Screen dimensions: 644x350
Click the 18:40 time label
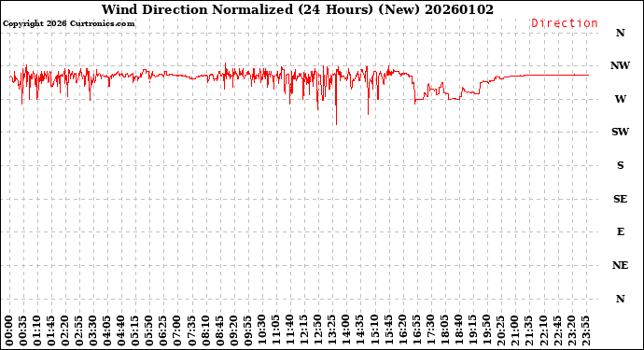click(458, 330)
